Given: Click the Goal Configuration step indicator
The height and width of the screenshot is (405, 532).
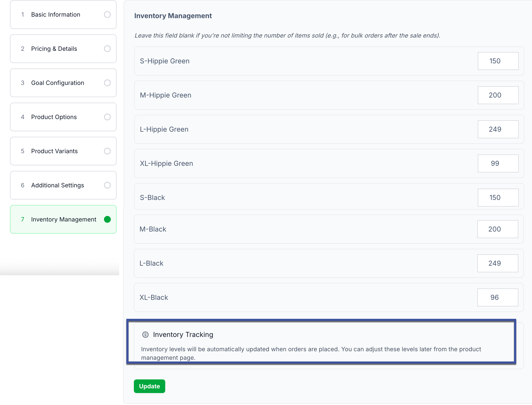Looking at the screenshot, I should pyautogui.click(x=107, y=83).
